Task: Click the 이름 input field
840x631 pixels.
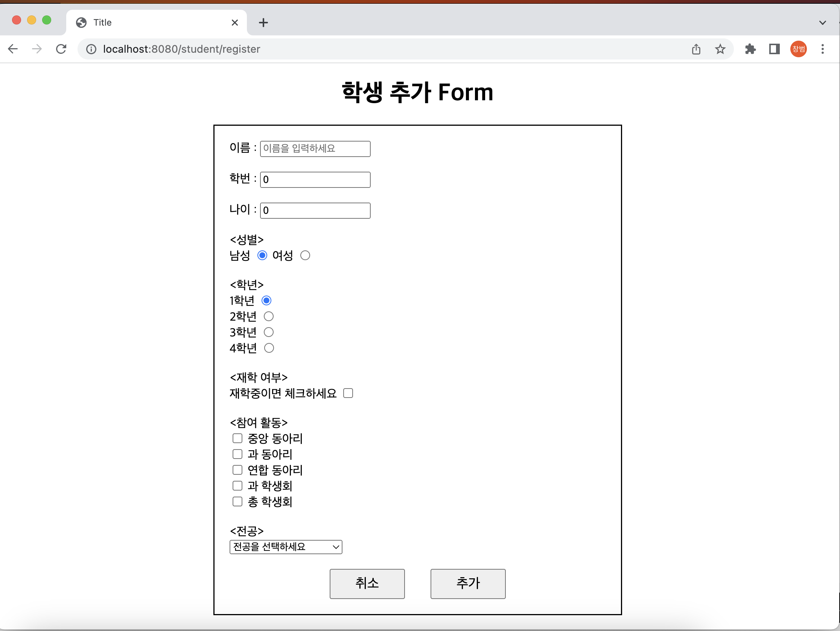Action: tap(315, 149)
